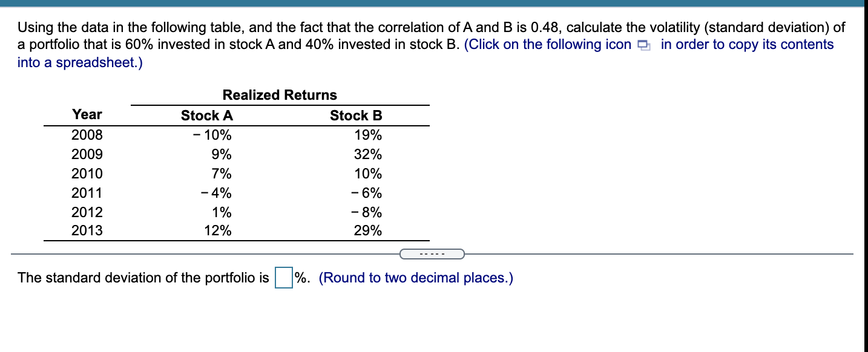Collapse the answer section using the dashed control
This screenshot has width=868, height=352.
point(433,254)
